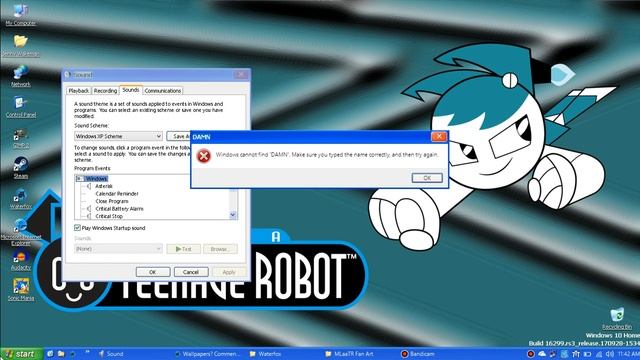The image size is (640, 360).
Task: Select the Calendar Reminder program event
Action: [117, 193]
